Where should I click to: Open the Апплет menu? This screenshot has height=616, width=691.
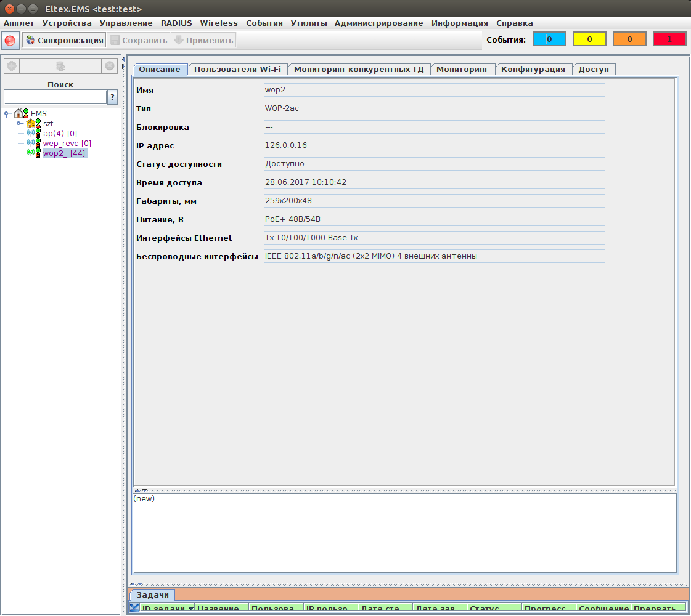pos(19,23)
